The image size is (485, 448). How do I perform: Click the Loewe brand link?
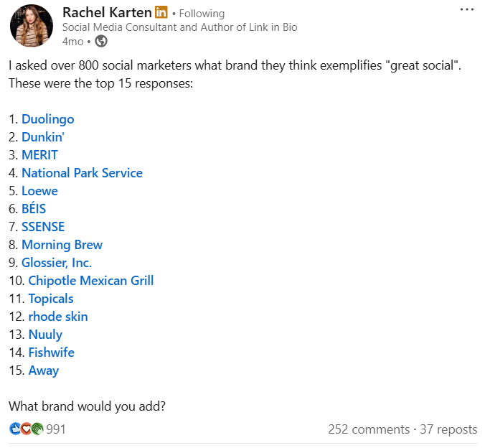pyautogui.click(x=39, y=191)
